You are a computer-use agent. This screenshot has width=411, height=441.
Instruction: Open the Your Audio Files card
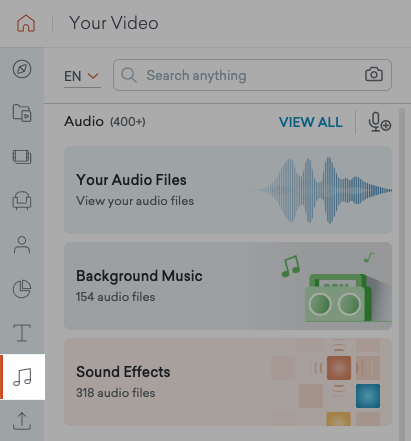pos(228,190)
